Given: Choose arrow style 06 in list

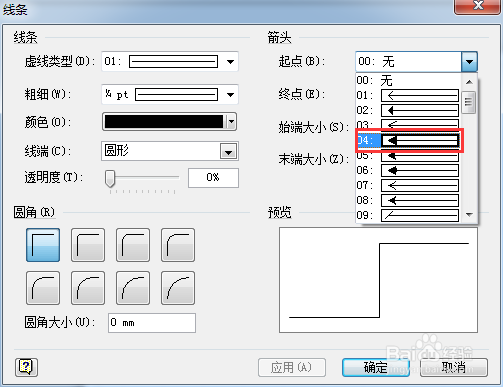Looking at the screenshot, I should [408, 170].
